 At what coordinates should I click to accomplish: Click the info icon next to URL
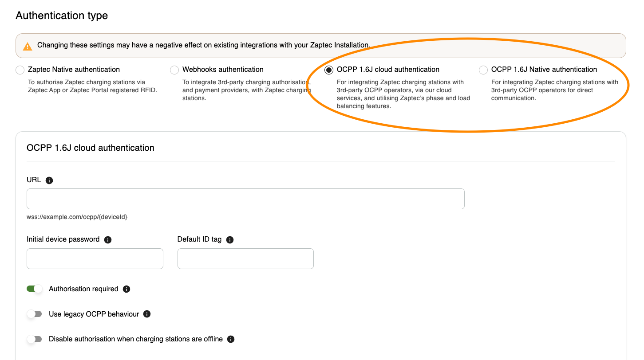pyautogui.click(x=49, y=180)
